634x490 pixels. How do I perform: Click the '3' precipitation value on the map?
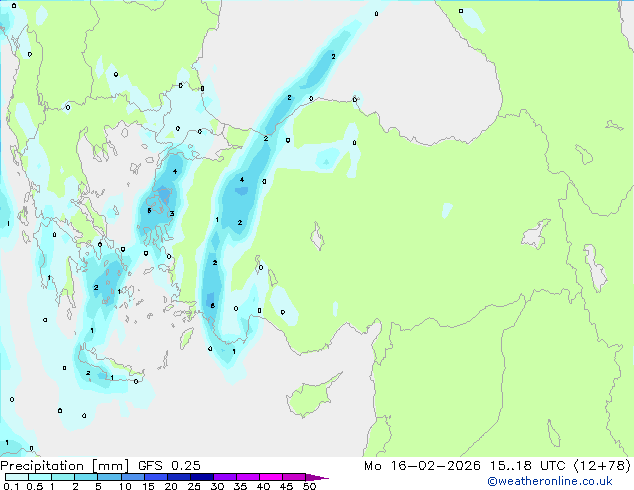coord(172,213)
